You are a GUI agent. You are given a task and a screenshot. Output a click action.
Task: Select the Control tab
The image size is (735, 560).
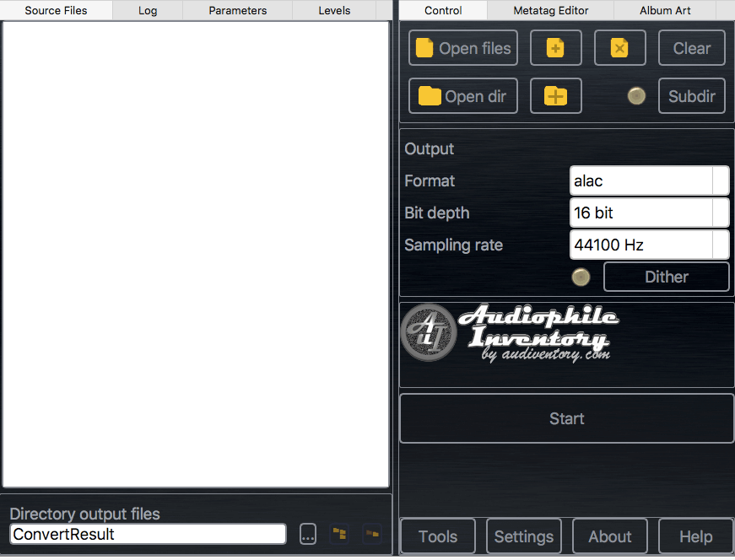pos(443,10)
